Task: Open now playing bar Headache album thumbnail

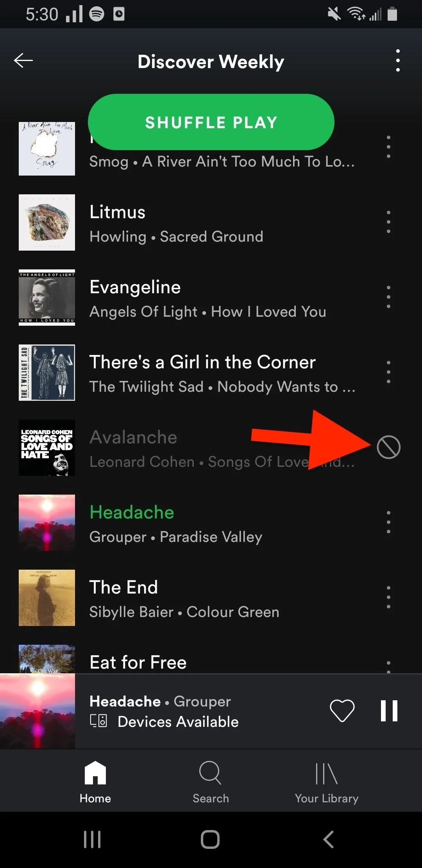Action: tap(38, 711)
